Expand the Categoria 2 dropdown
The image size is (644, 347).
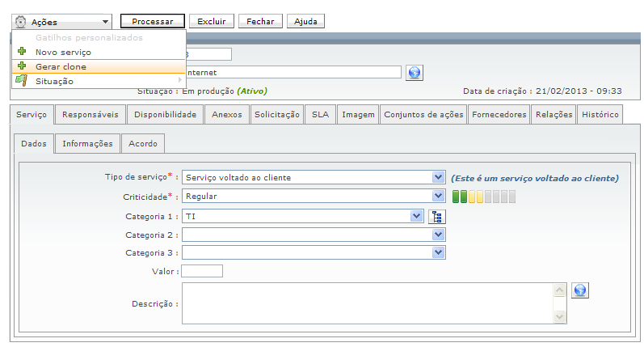tap(438, 235)
